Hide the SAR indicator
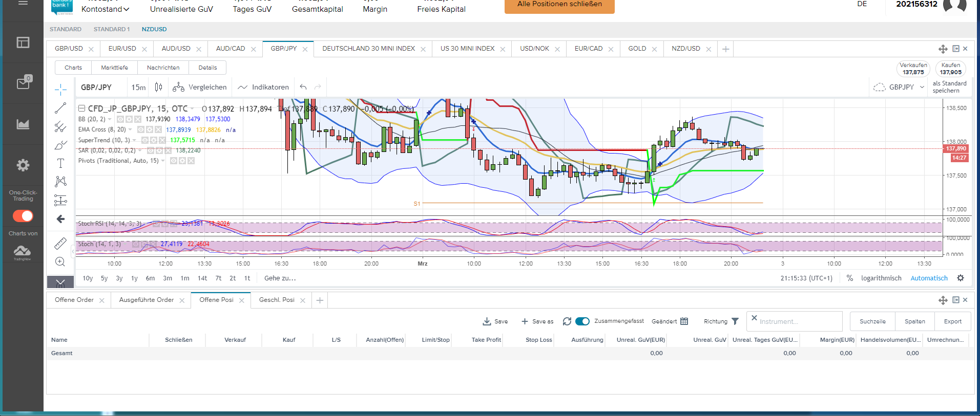Viewport: 980px width, 416px height. (x=151, y=150)
